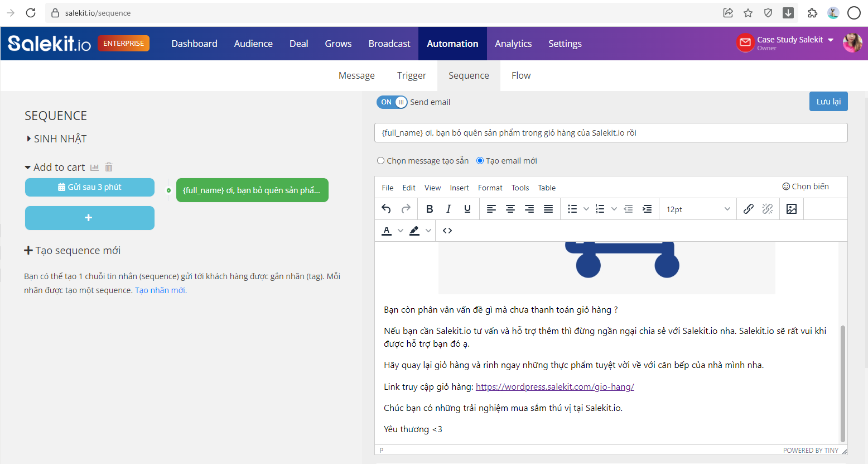This screenshot has width=868, height=464.
Task: Open source code view
Action: (x=447, y=231)
